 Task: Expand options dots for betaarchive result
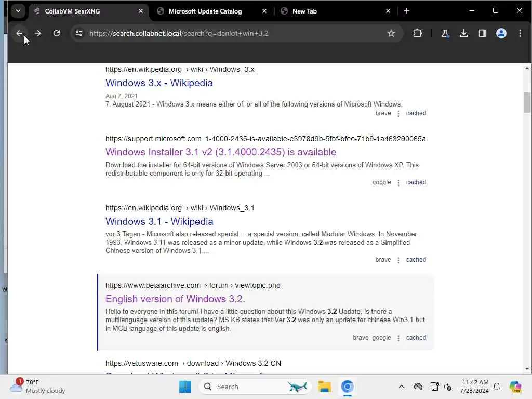pos(398,338)
